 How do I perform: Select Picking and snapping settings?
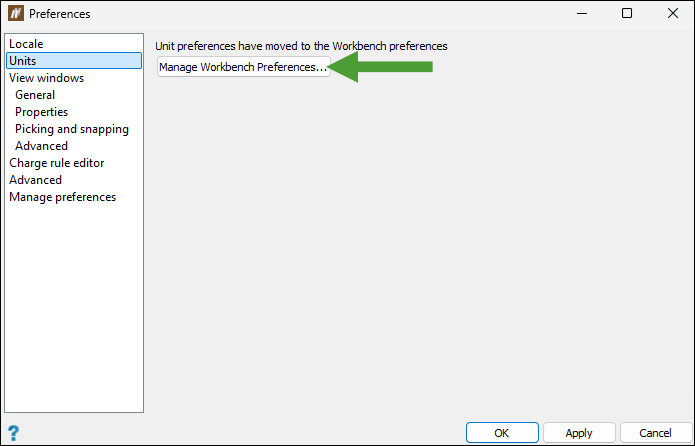[x=74, y=129]
